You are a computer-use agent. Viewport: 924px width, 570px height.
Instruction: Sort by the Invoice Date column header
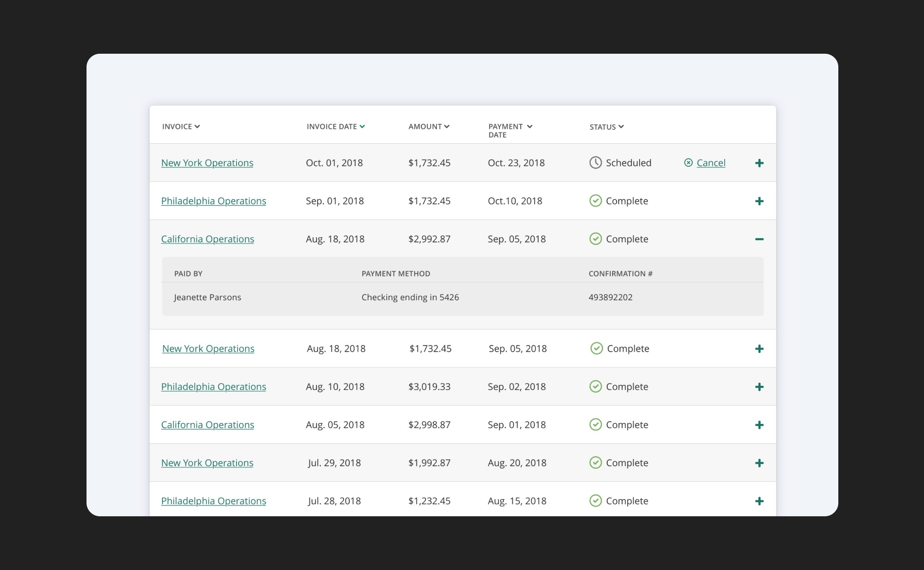click(x=336, y=126)
